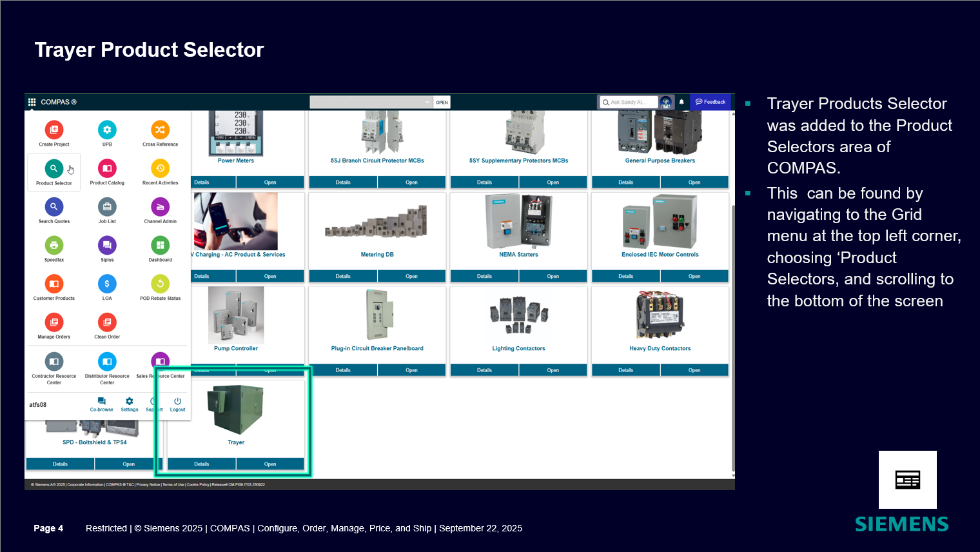This screenshot has height=552, width=980.
Task: Click the Pump Controller product image
Action: (236, 315)
